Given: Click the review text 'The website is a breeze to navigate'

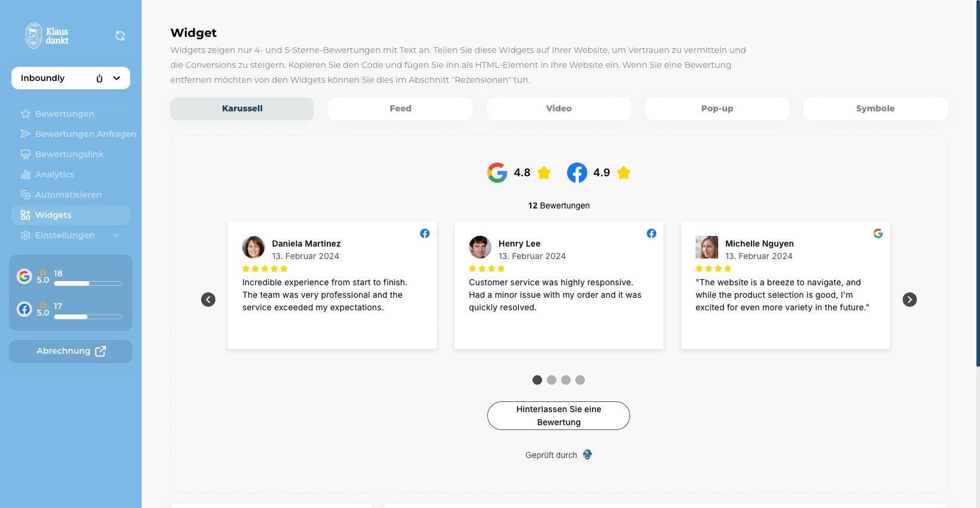Looking at the screenshot, I should 782,295.
